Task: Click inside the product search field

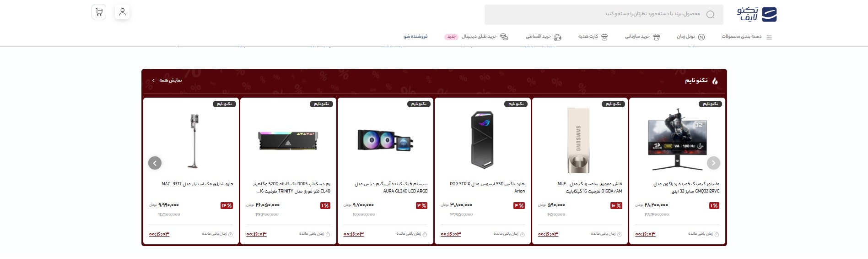Action: (604, 15)
